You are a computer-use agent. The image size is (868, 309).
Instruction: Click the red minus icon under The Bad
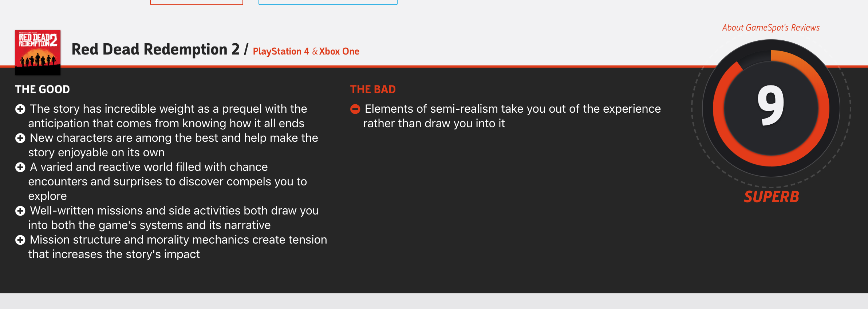355,109
